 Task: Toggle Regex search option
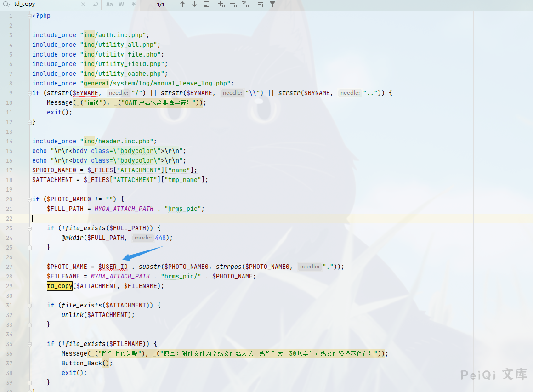pyautogui.click(x=133, y=4)
